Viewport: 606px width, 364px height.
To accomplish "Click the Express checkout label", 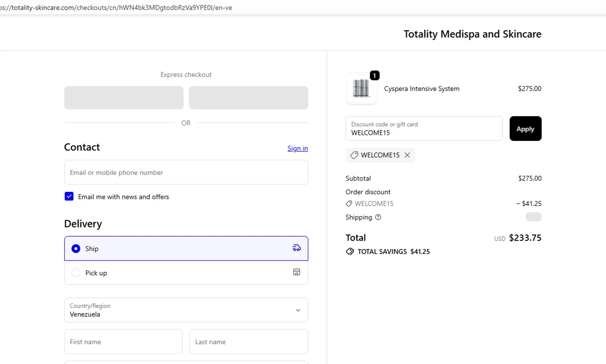I will [186, 75].
